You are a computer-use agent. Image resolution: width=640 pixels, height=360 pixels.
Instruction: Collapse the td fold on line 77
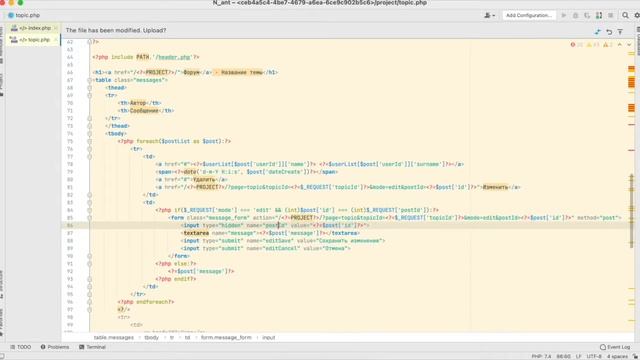tap(89, 157)
